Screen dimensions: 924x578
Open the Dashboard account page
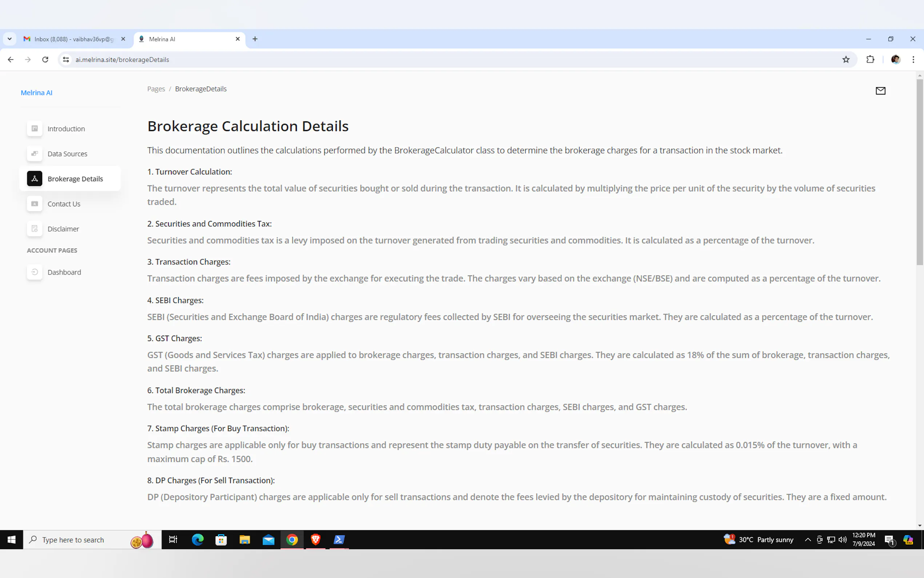pos(64,272)
